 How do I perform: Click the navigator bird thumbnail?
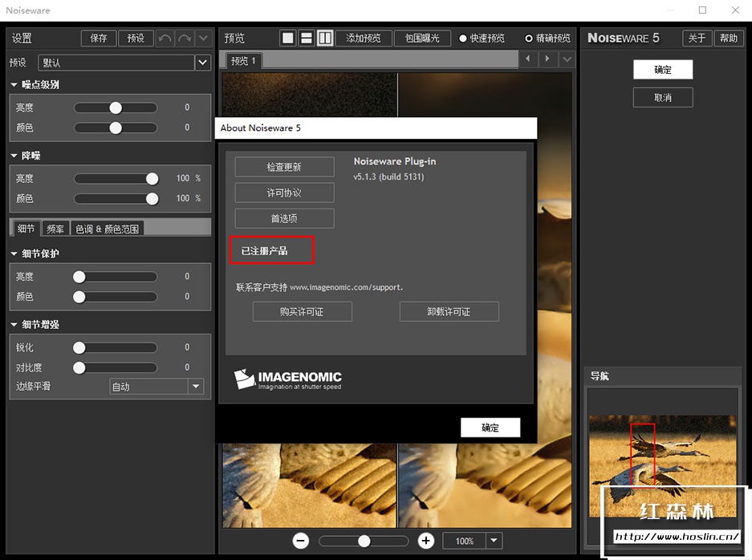[662, 465]
